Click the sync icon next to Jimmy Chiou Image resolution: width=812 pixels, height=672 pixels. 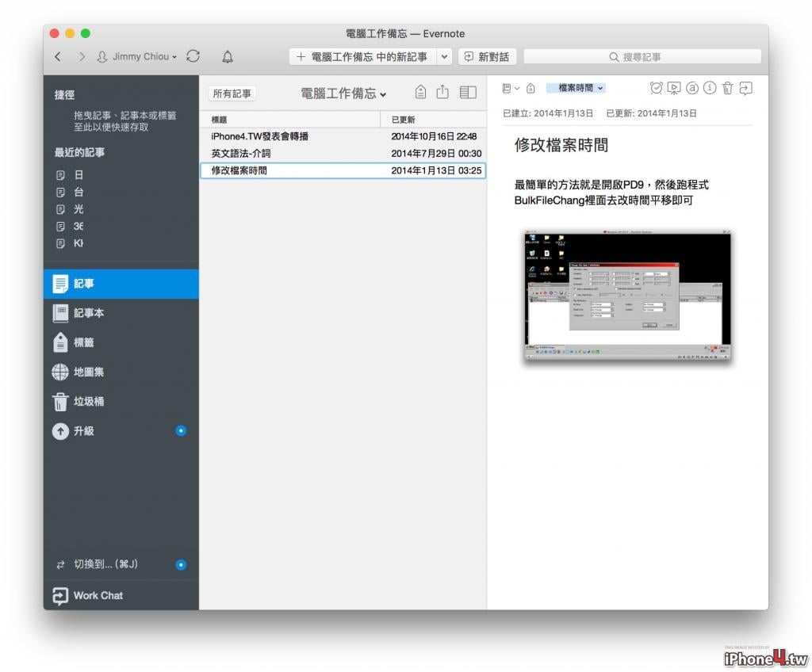pyautogui.click(x=193, y=56)
